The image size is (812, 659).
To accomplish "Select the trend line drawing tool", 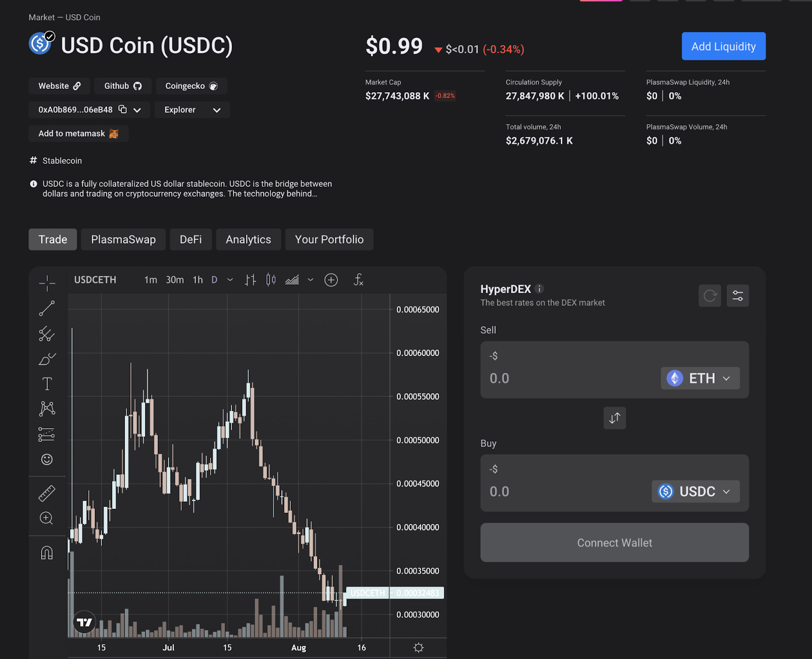I will tap(47, 308).
